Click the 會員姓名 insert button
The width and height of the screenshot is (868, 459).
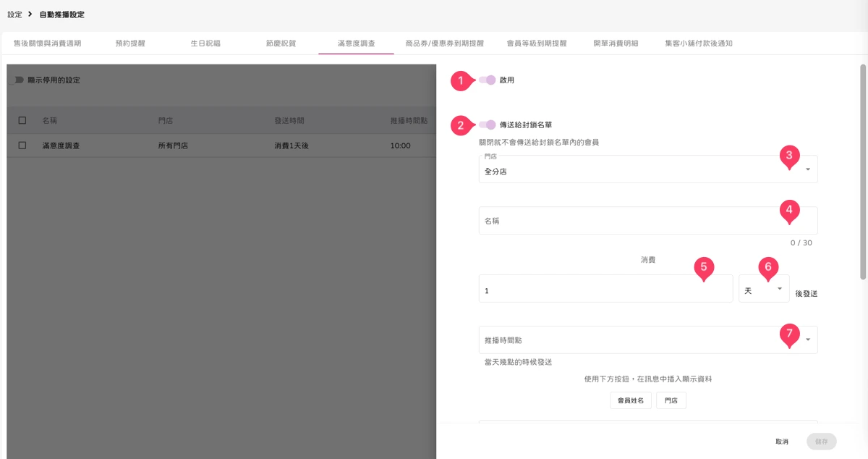631,400
